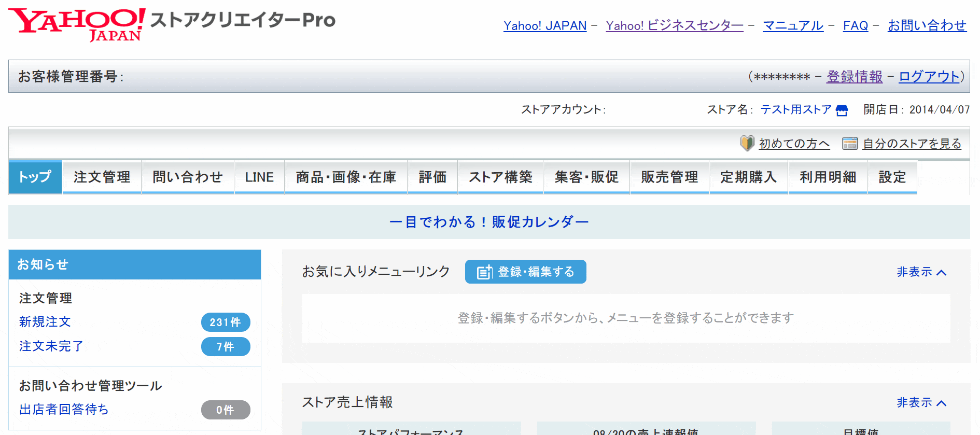980x435 pixels.
Task: Click the 231件 new orders badge
Action: [x=226, y=322]
